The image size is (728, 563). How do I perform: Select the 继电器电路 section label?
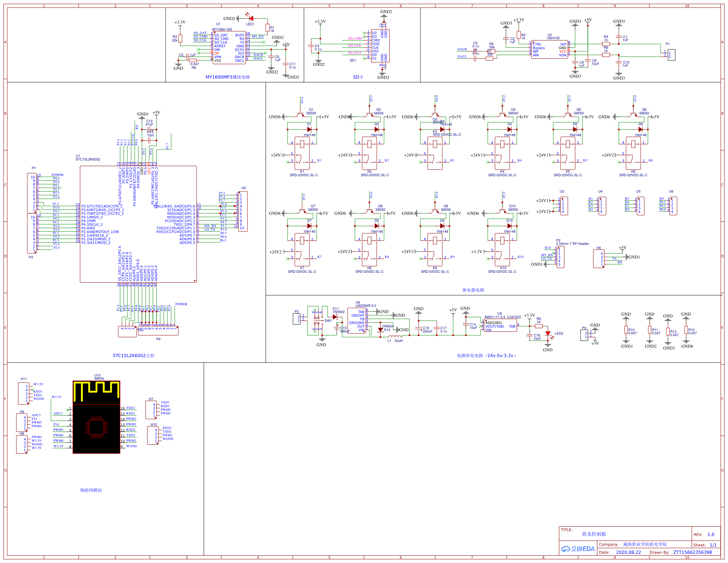[473, 290]
